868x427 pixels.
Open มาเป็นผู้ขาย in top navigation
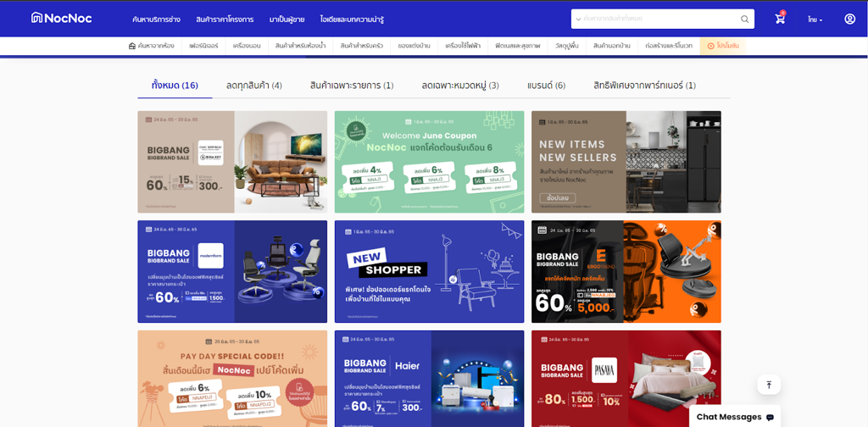click(x=287, y=19)
